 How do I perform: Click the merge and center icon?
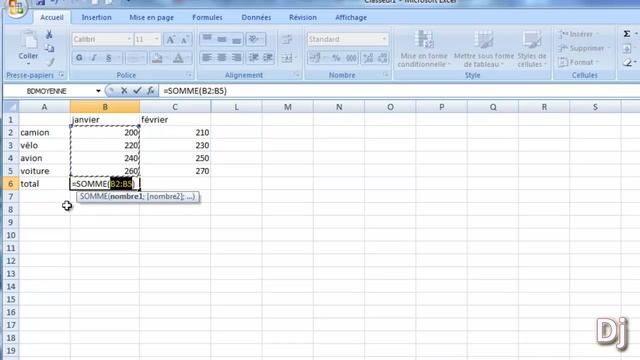pyautogui.click(x=287, y=58)
